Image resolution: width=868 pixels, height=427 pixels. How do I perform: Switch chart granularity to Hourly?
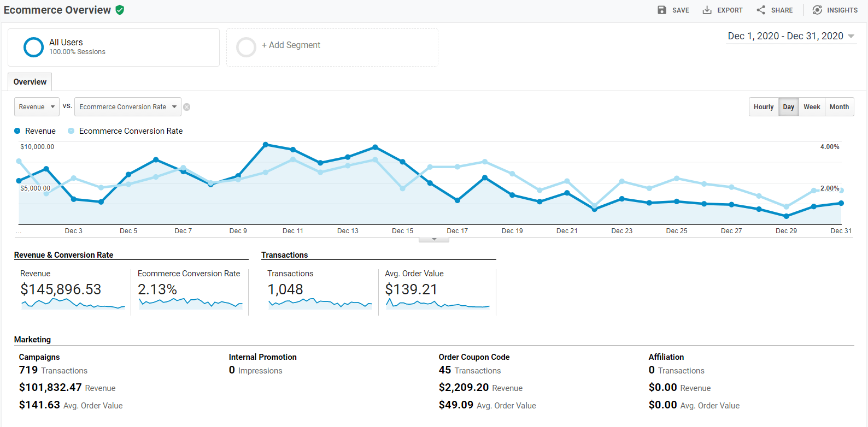pos(763,107)
